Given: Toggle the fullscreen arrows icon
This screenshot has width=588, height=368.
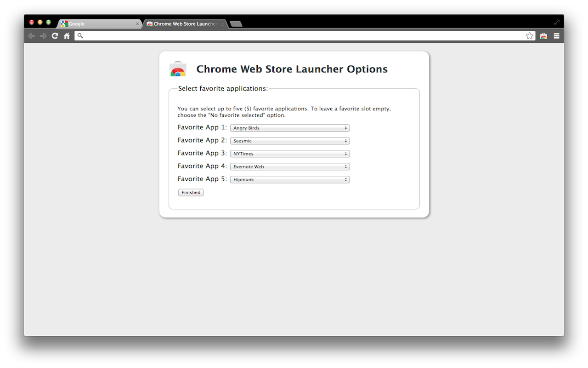Looking at the screenshot, I should (557, 21).
